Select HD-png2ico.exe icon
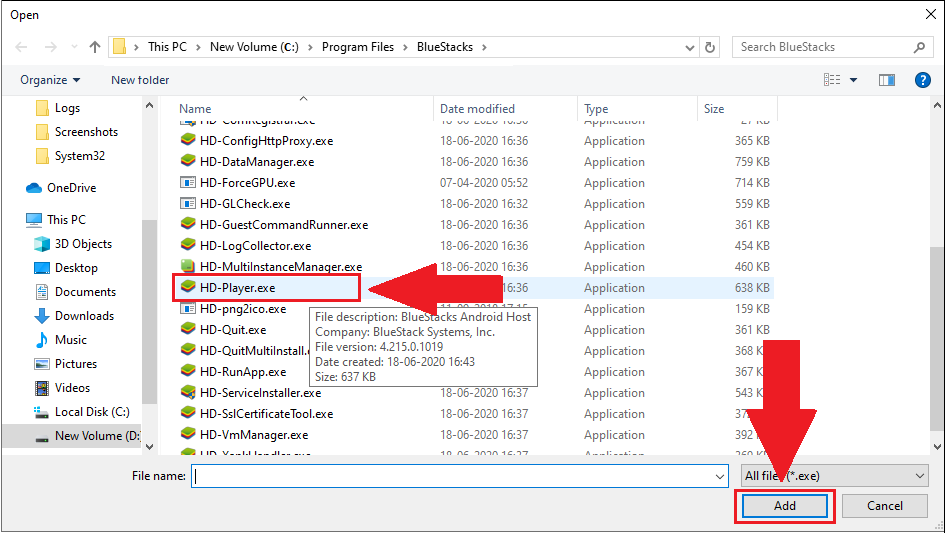This screenshot has height=533, width=945. [x=188, y=309]
